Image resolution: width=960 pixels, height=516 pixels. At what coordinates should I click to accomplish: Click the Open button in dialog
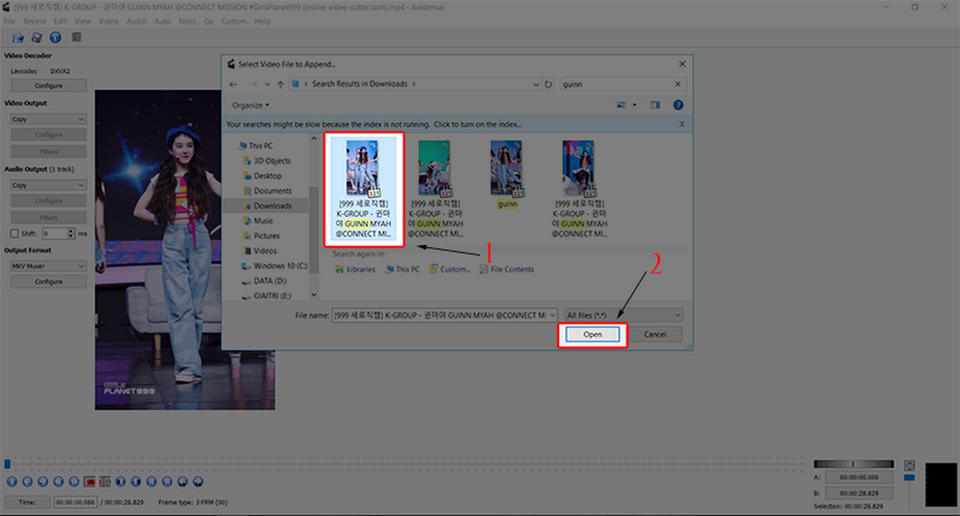(x=593, y=334)
